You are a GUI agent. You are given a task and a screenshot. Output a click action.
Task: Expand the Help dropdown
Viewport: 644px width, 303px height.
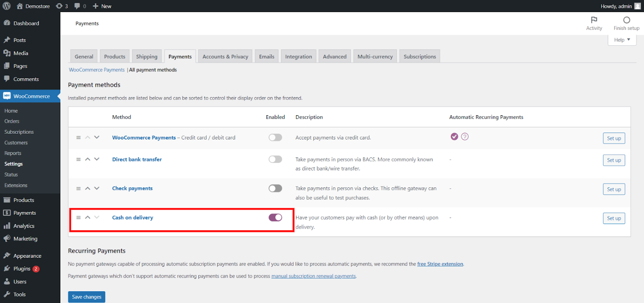[x=622, y=39]
